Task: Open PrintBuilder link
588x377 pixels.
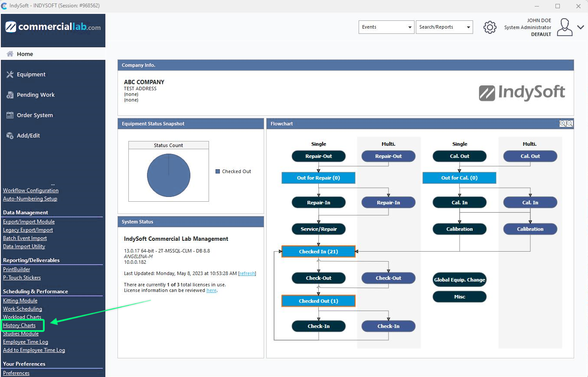Action: [16, 269]
